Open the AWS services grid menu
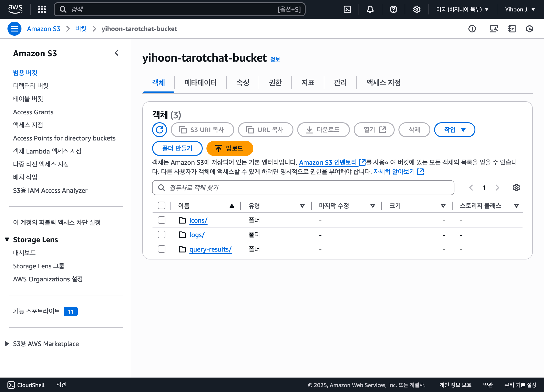Viewport: 544px width, 392px height. 42,9
